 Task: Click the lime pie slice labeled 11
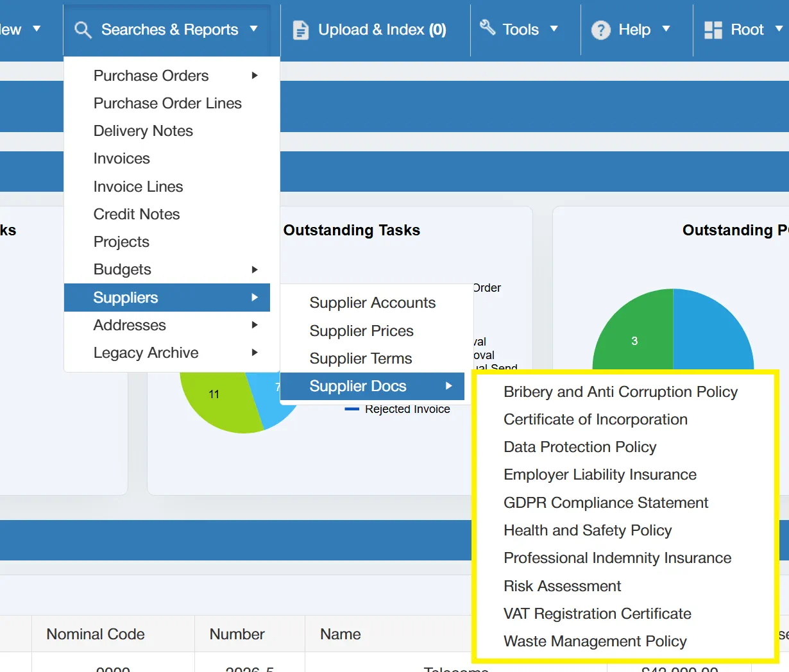[x=218, y=401]
